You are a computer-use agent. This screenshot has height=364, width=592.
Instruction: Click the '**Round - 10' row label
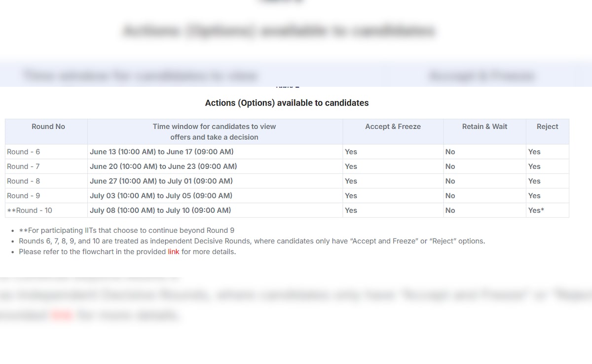tap(30, 211)
